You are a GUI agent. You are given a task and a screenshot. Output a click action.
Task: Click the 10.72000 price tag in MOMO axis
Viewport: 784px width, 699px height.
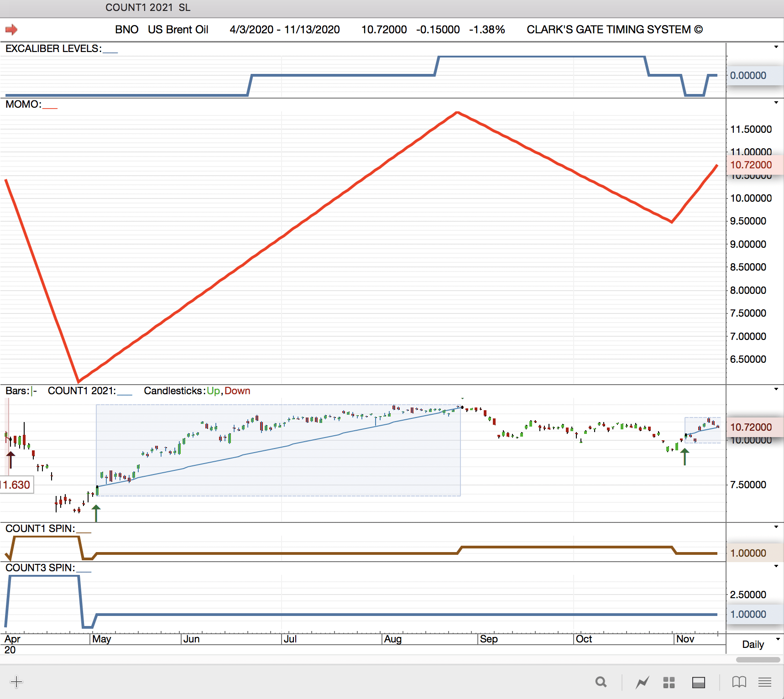754,165
